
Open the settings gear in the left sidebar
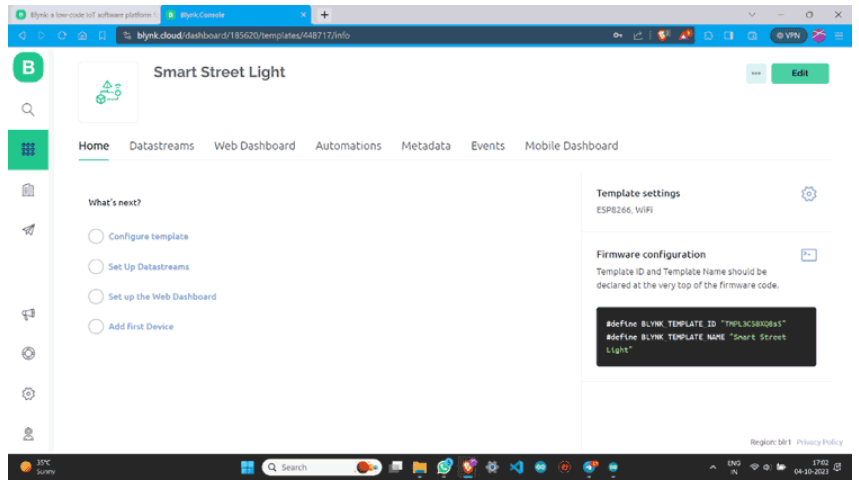point(28,394)
